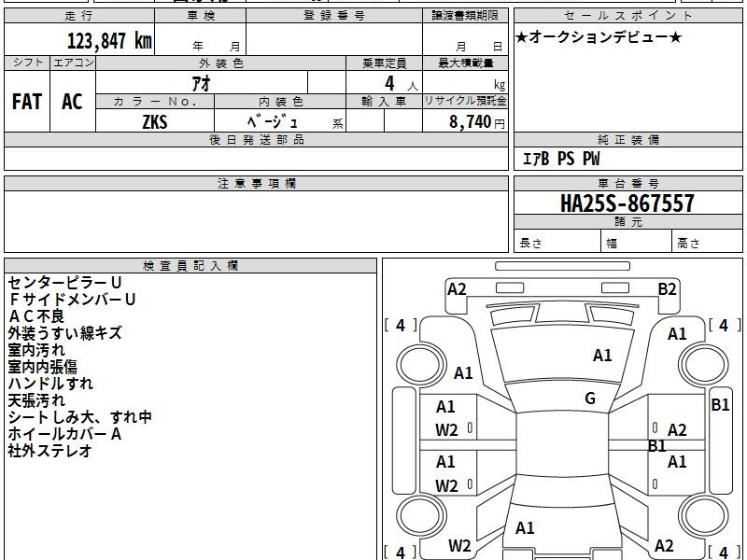747x560 pixels.
Task: Click the エアコン header label
Action: coord(73,63)
